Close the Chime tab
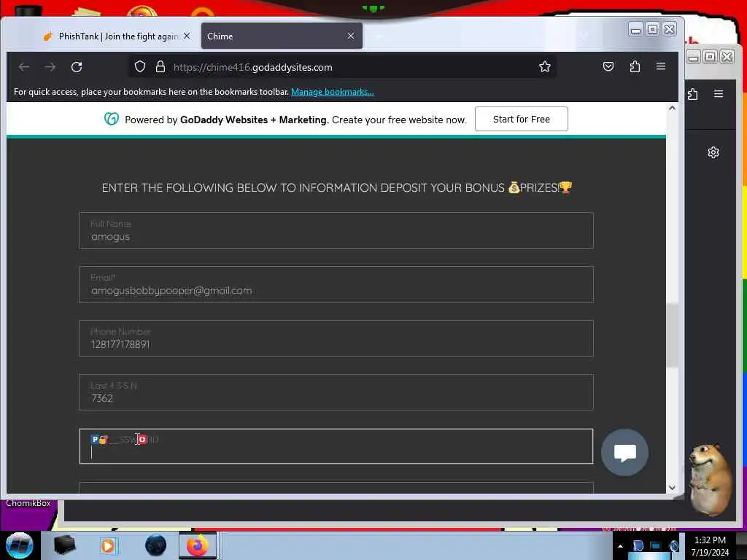This screenshot has height=560, width=747. point(351,36)
